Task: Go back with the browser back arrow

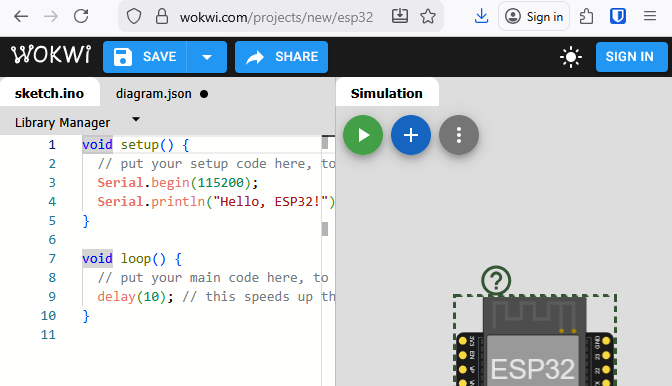Action: pos(21,17)
